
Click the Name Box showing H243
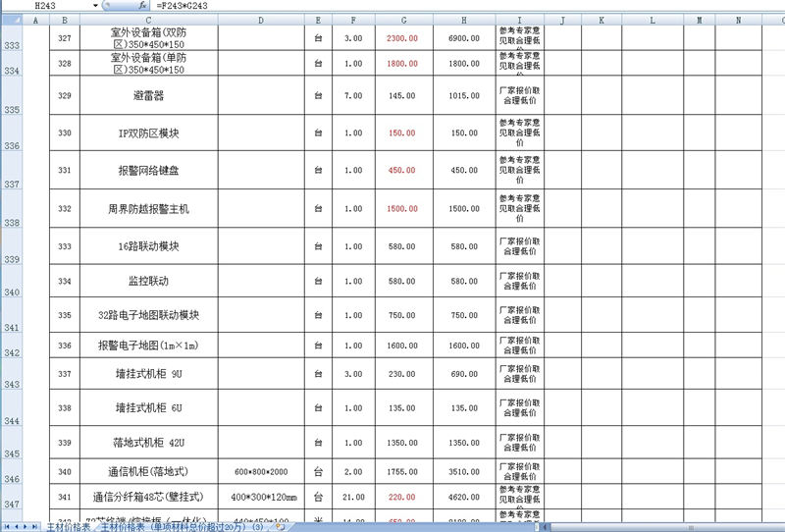[47, 6]
